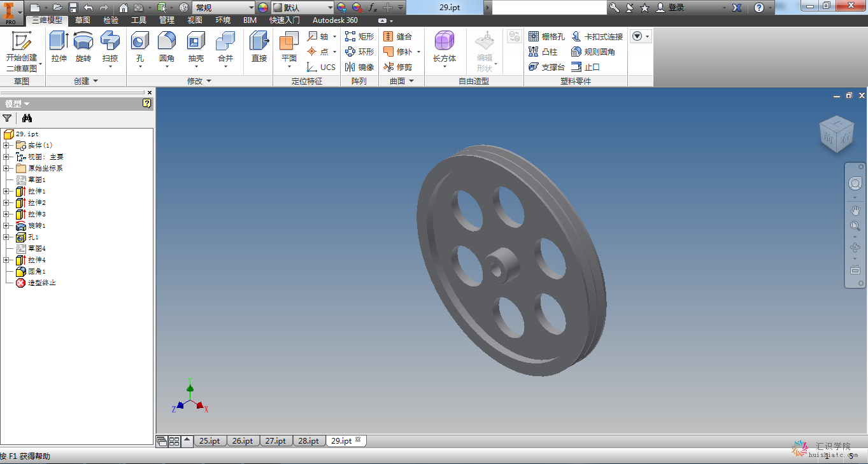
Task: Start creating a 2D sketch
Action: pos(22,52)
